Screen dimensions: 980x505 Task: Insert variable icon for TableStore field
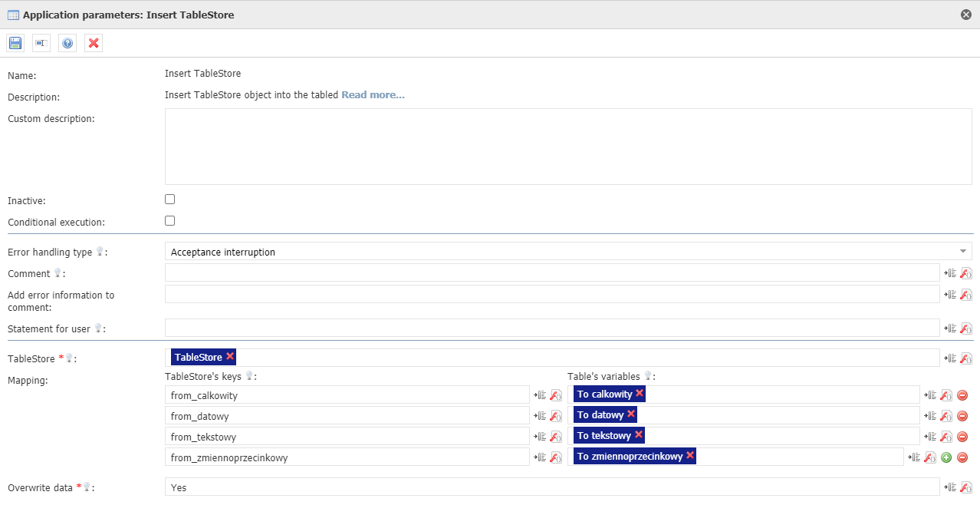click(x=951, y=358)
